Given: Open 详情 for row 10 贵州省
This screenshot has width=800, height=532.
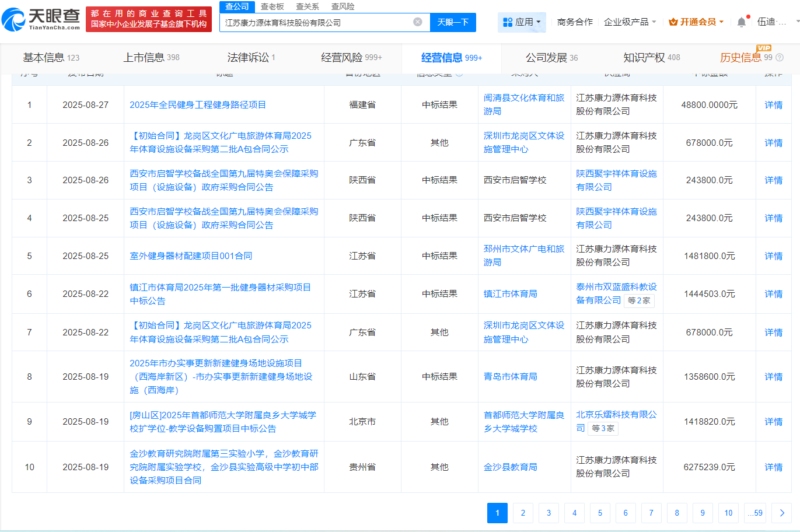Looking at the screenshot, I should (774, 467).
